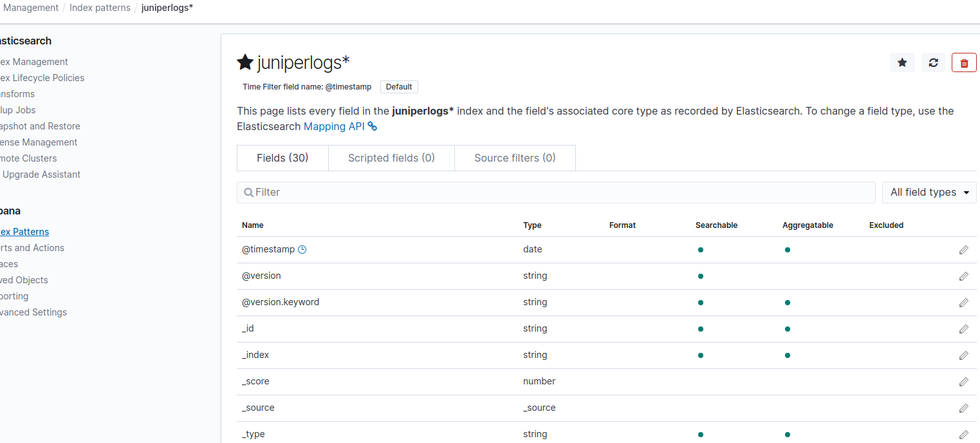Open Snapshot and Restore in sidebar
980x443 pixels.
40,126
